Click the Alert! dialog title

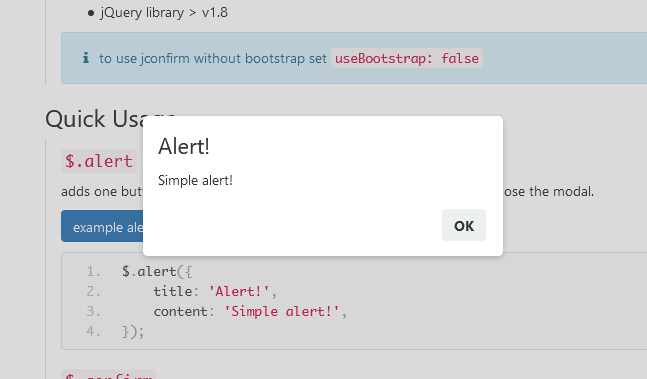(x=184, y=146)
